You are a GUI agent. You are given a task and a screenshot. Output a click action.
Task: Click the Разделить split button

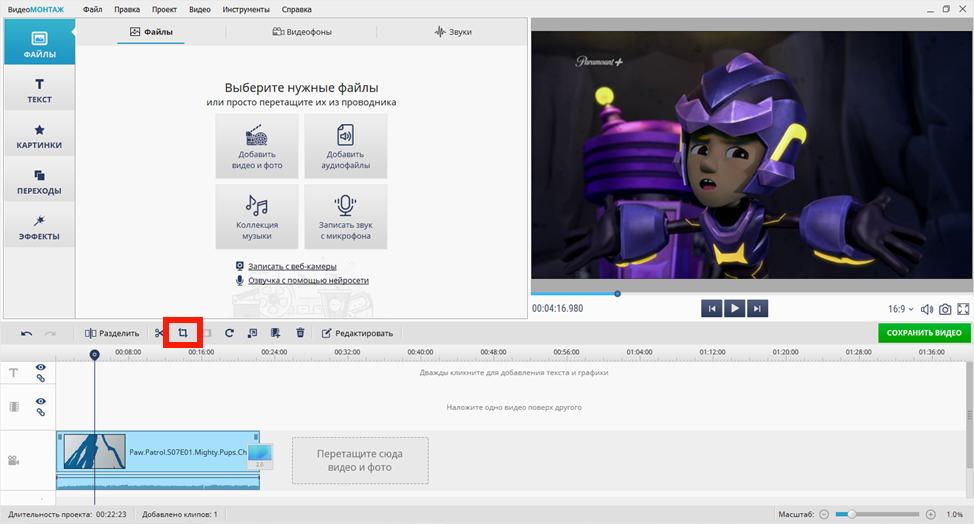pos(112,333)
